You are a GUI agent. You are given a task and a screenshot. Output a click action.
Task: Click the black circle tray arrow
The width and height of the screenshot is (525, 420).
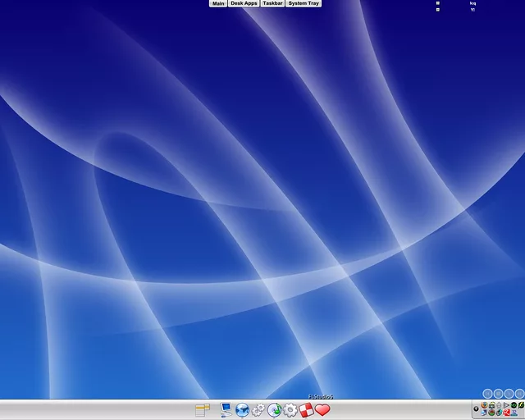(476, 409)
